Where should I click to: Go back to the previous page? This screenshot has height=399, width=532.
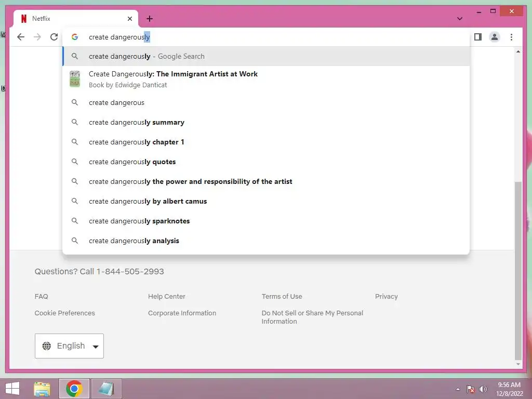click(21, 37)
